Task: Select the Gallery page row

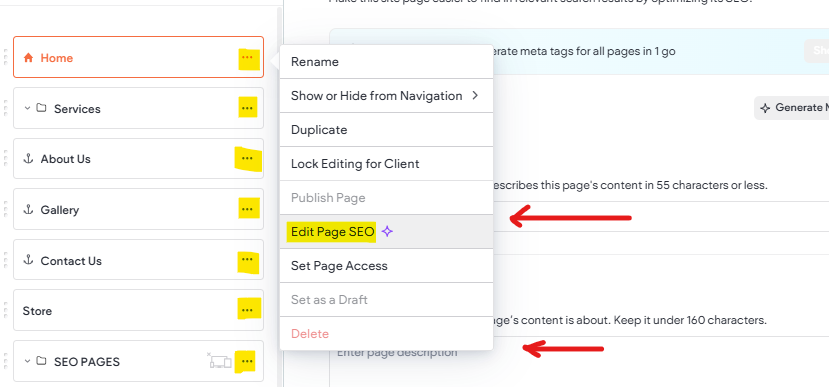Action: tap(139, 209)
